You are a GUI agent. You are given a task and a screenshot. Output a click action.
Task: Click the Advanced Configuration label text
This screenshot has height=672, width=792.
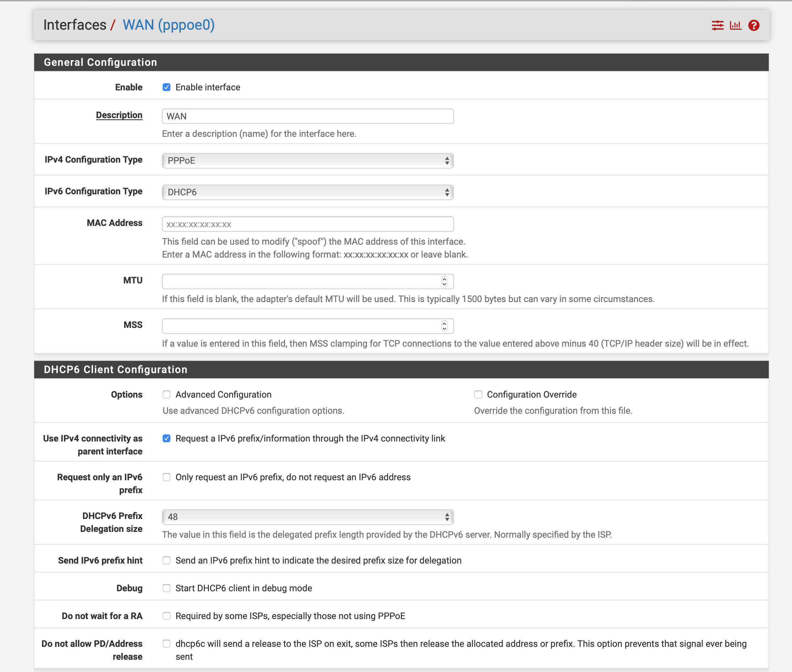tap(223, 395)
